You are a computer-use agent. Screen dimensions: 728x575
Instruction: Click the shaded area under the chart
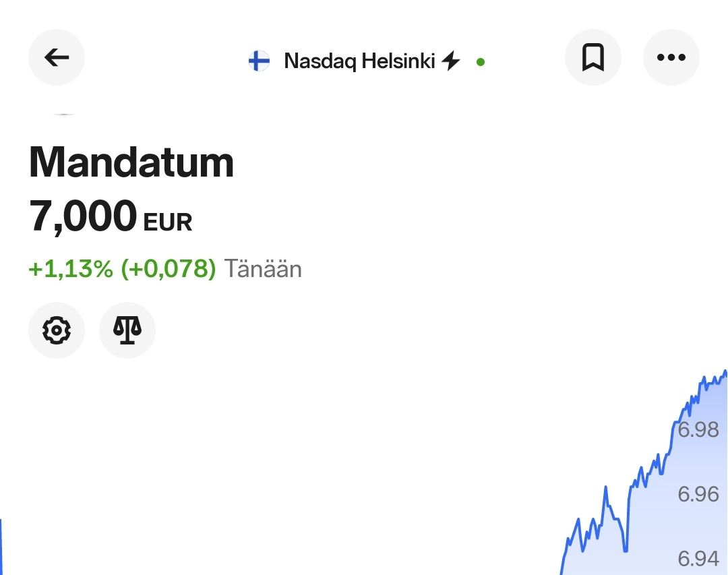tap(659, 525)
